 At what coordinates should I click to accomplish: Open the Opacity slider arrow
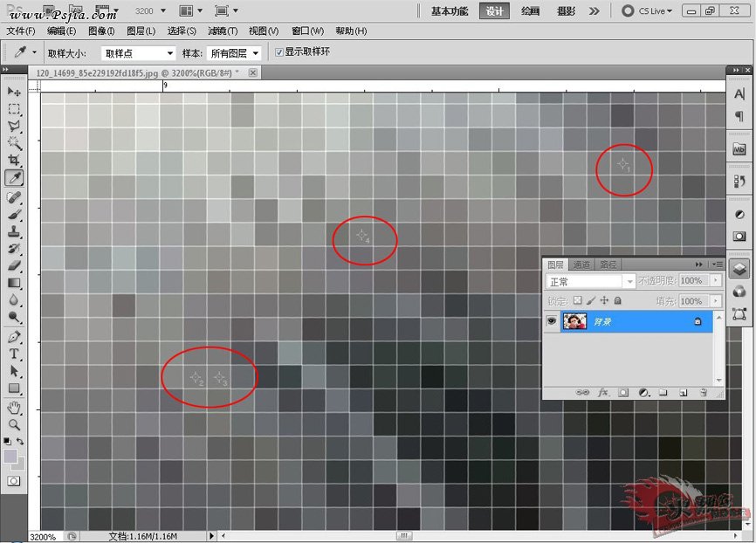click(716, 280)
